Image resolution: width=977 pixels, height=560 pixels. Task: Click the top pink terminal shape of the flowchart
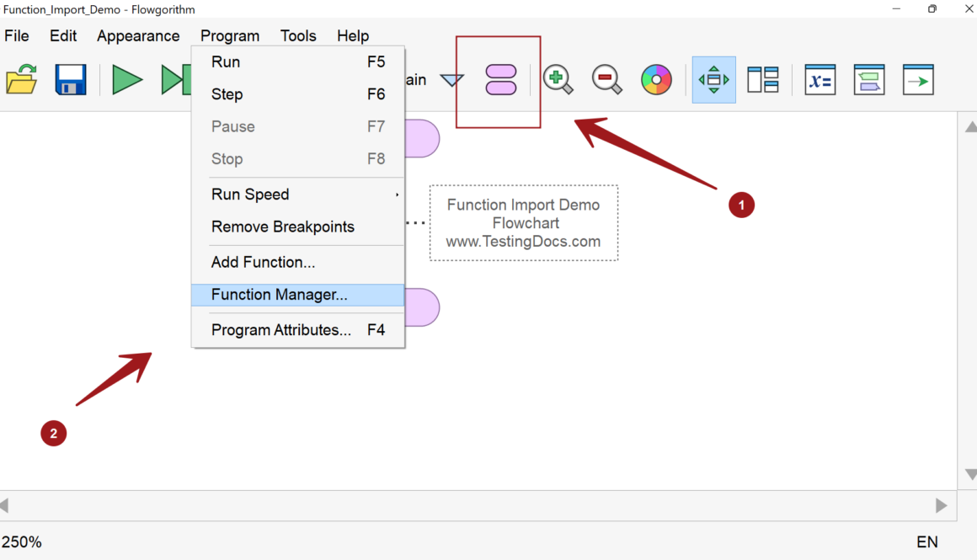[423, 138]
